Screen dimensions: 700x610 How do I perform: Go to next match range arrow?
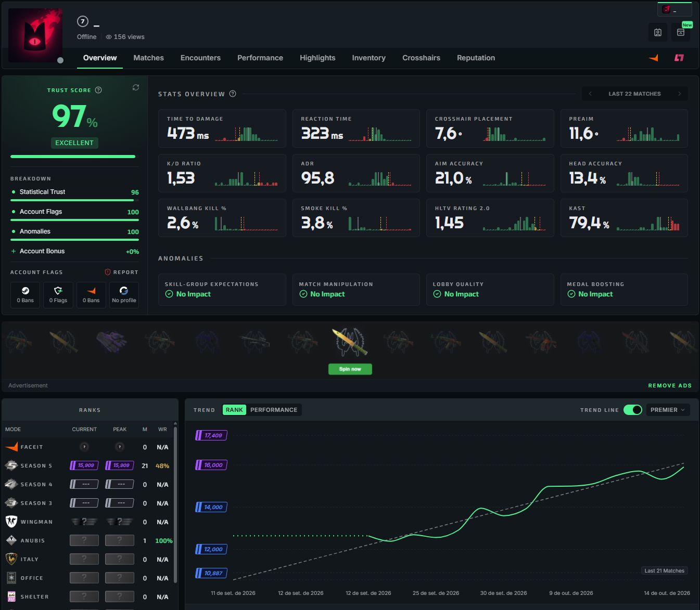coord(679,94)
